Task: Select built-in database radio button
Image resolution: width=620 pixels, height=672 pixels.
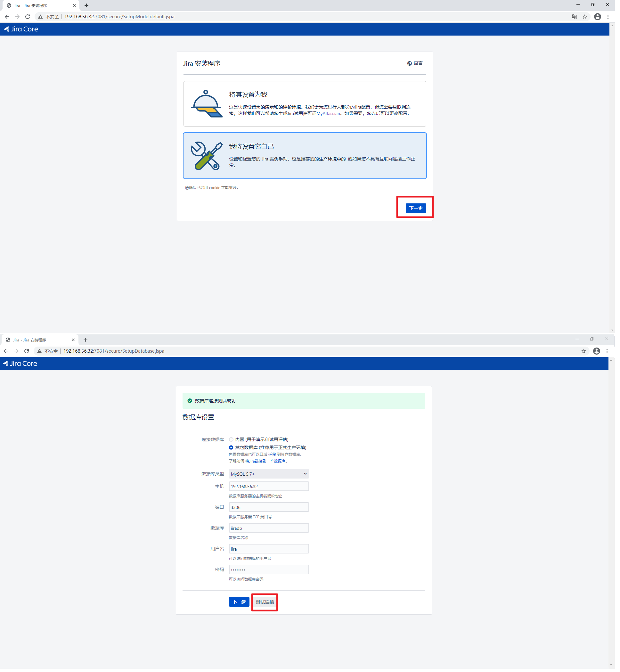Action: click(x=233, y=443)
